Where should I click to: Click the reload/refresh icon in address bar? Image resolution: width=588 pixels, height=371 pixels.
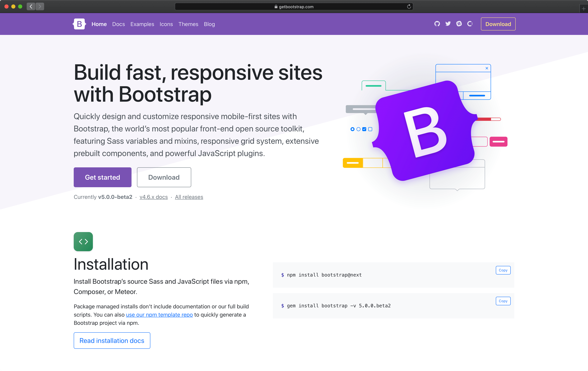[409, 6]
